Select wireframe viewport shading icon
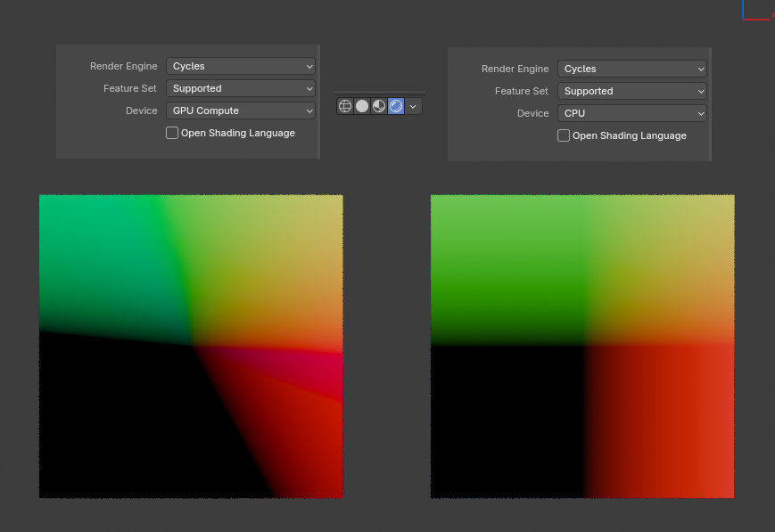 point(345,106)
